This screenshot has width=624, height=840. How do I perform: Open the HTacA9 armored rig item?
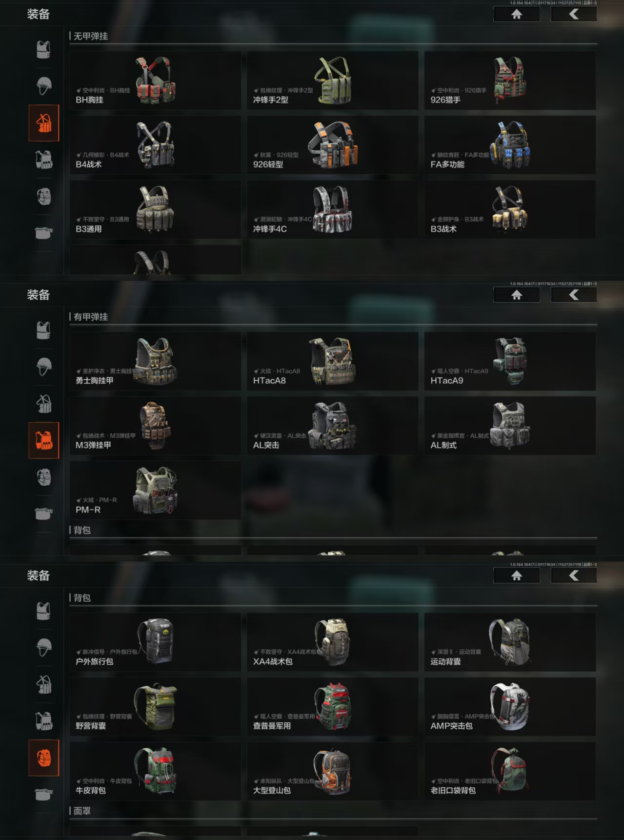[510, 361]
